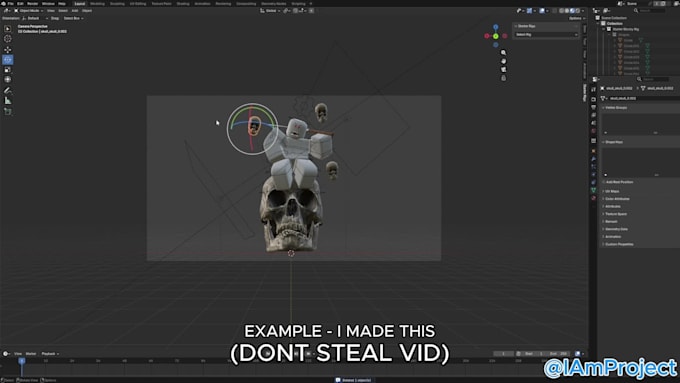The image size is (680, 383).
Task: Switch to wireframe viewport shading
Action: point(562,10)
